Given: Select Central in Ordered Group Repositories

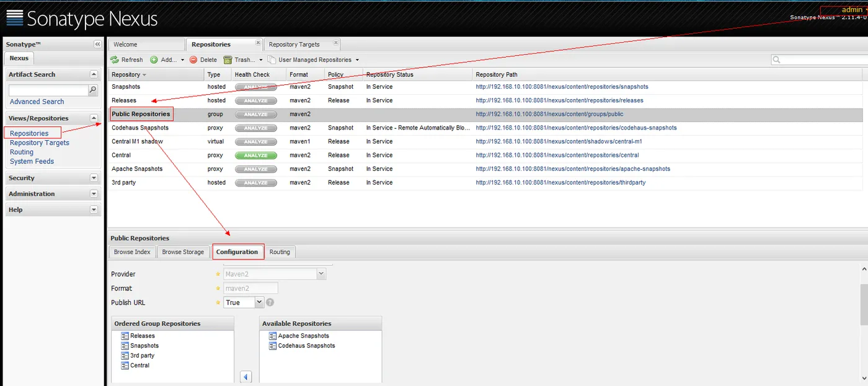Looking at the screenshot, I should tap(139, 366).
